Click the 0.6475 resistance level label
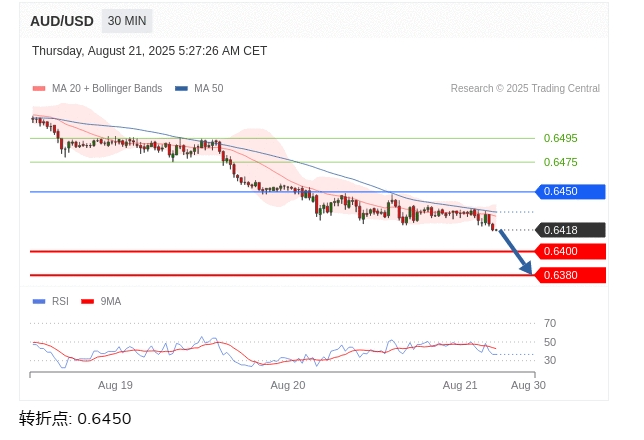This screenshot has height=440, width=644. pyautogui.click(x=561, y=162)
